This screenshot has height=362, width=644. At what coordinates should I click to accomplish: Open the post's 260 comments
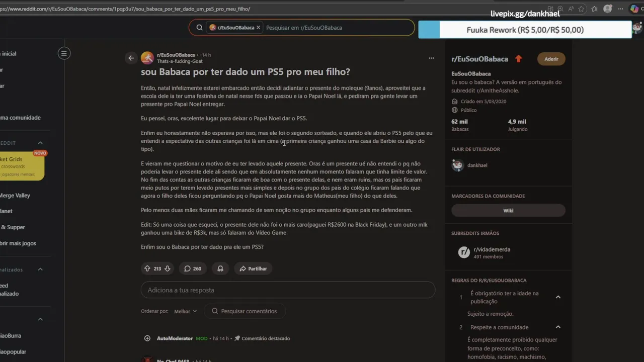coord(192,268)
